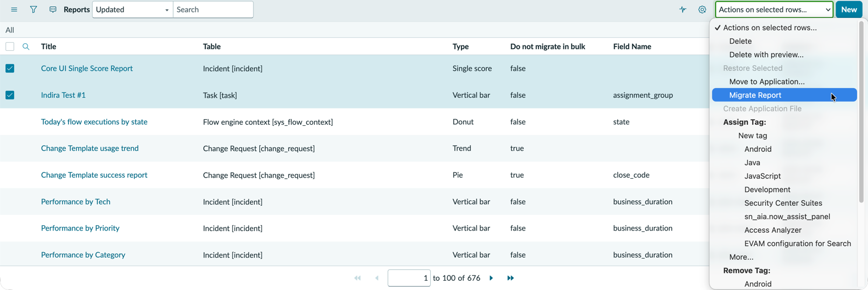Image resolution: width=868 pixels, height=290 pixels.
Task: Click the dropdown menu scrollbar
Action: 861,112
